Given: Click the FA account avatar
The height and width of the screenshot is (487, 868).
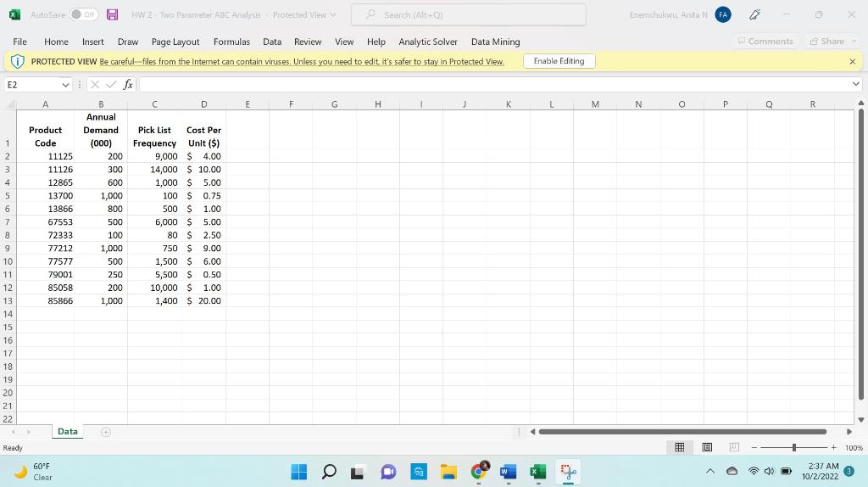Looking at the screenshot, I should pos(723,15).
